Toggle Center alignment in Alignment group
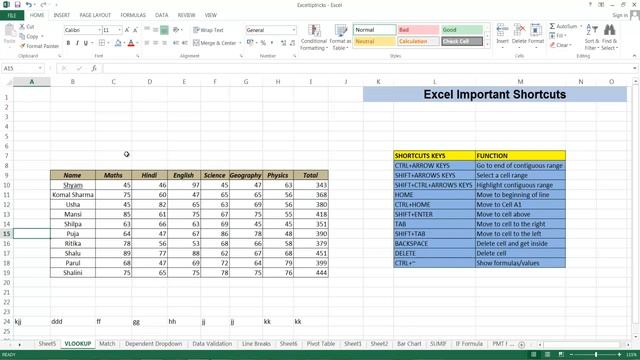The width and height of the screenshot is (640, 360). click(156, 43)
